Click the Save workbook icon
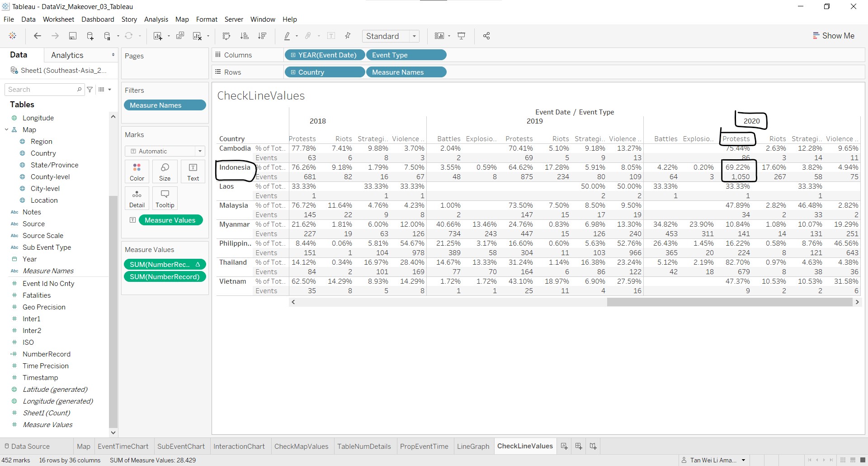Screen dimensions: 868x466 click(72, 36)
